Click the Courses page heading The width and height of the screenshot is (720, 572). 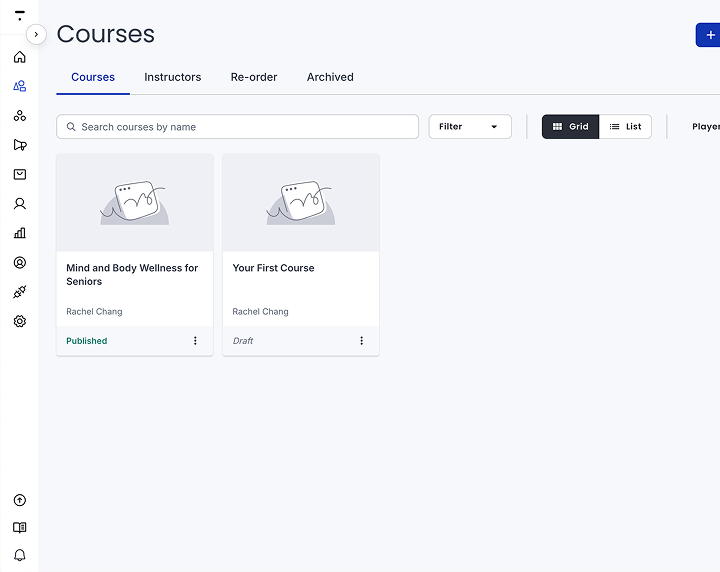point(106,34)
